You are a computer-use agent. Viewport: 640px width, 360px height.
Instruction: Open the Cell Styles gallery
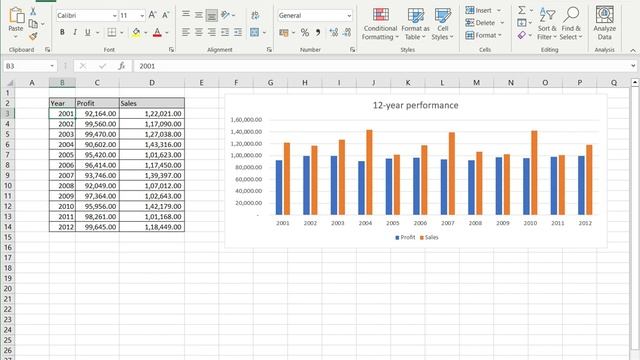click(x=442, y=24)
